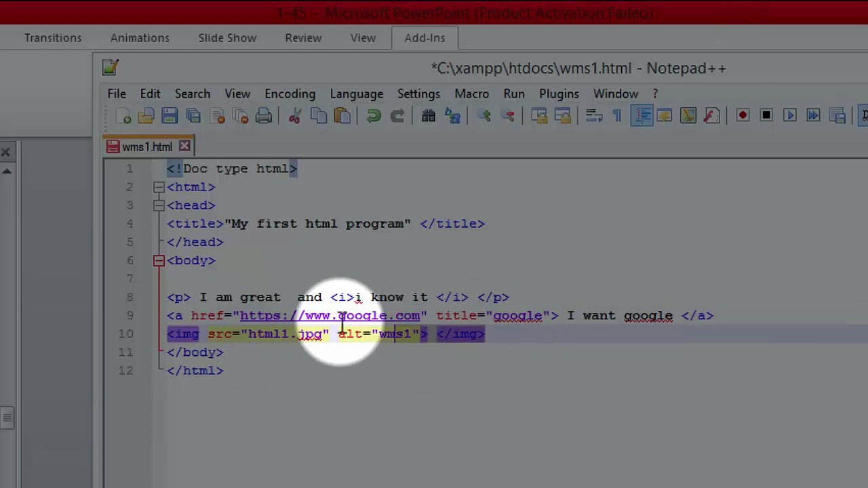Open the Run menu
This screenshot has height=488, width=868.
(514, 94)
